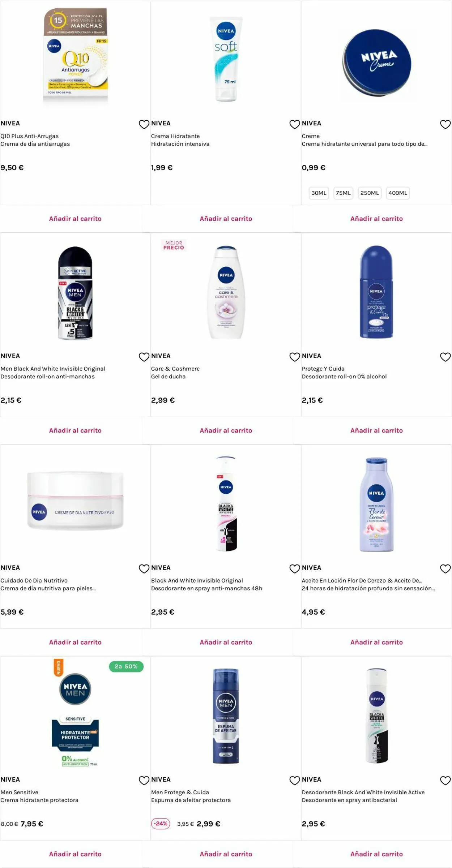Save Protege Y Cuida deodorant to favorites
452x868 pixels.
tap(445, 357)
